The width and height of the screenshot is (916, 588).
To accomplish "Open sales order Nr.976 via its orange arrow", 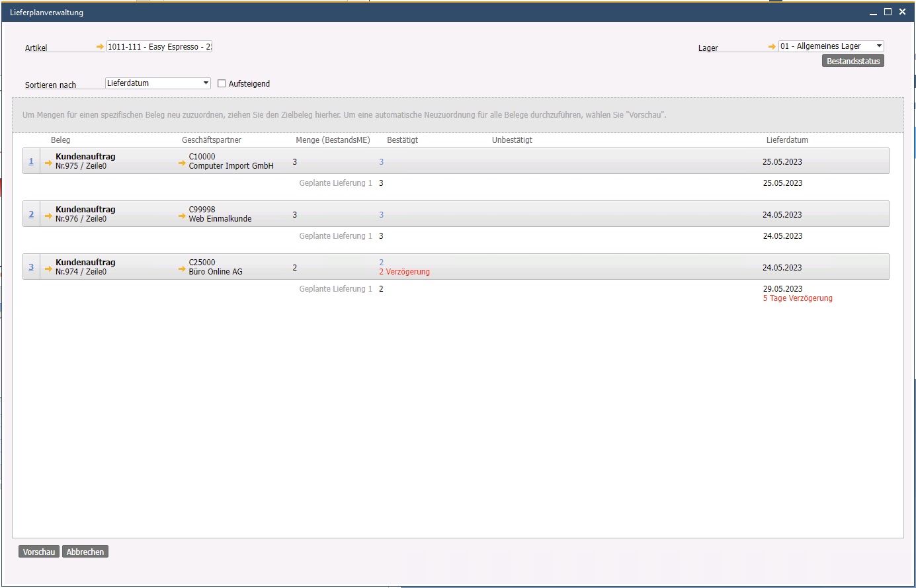I will (48, 216).
